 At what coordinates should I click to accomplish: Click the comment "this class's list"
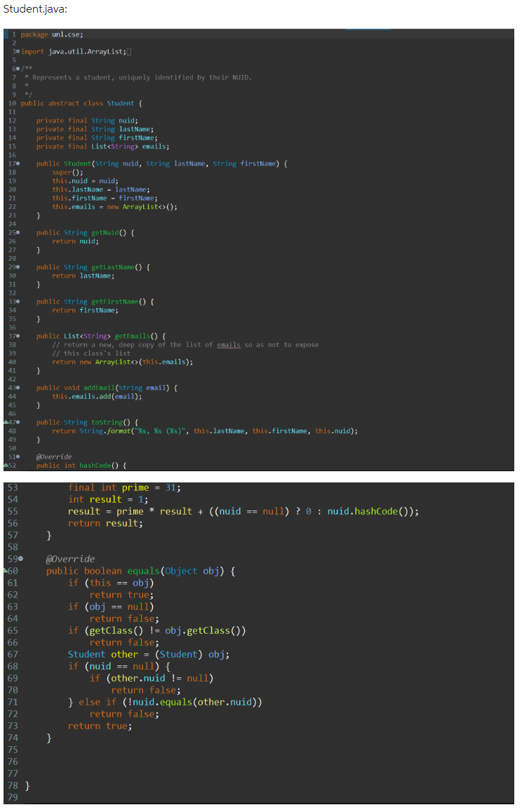tap(91, 353)
